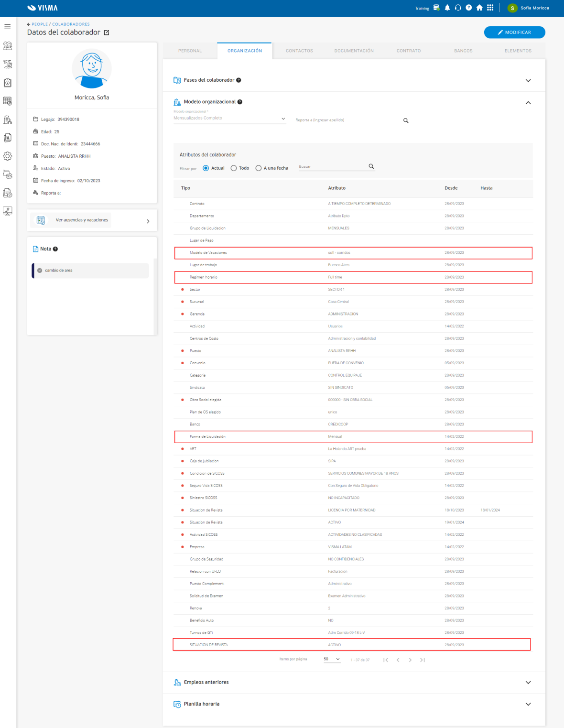Choose the A una fecha filter

[258, 168]
